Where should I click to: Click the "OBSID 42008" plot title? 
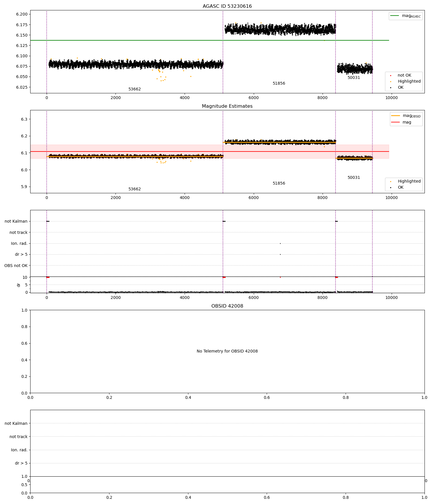pos(227,306)
